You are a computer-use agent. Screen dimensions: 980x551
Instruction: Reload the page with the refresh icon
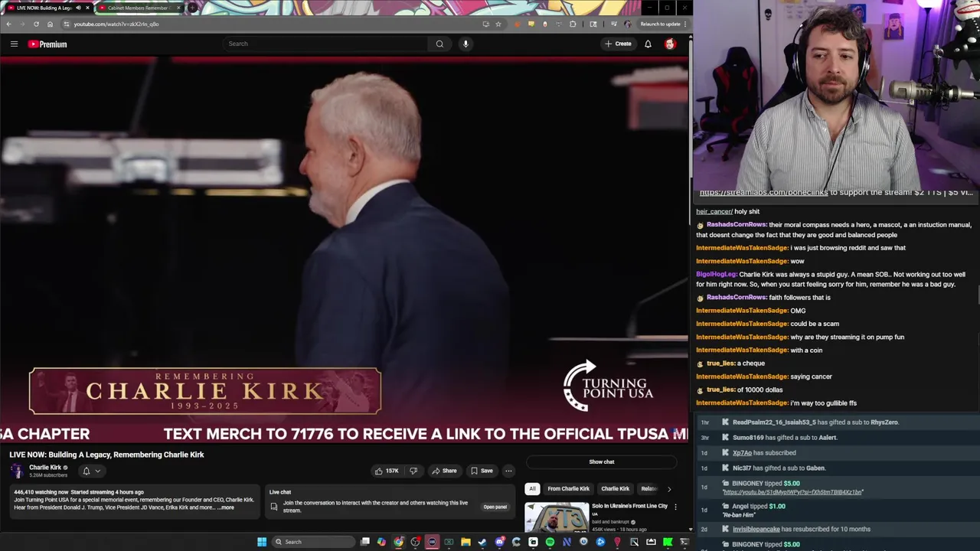[x=36, y=24]
